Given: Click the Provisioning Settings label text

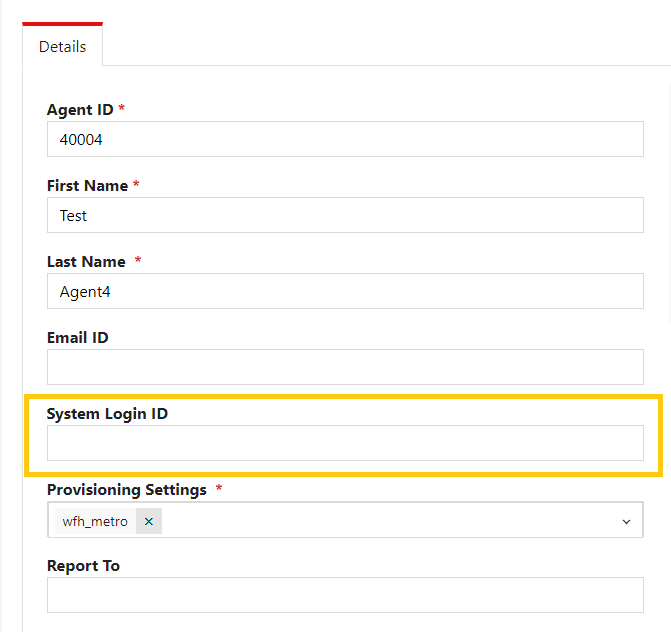Looking at the screenshot, I should (127, 490).
